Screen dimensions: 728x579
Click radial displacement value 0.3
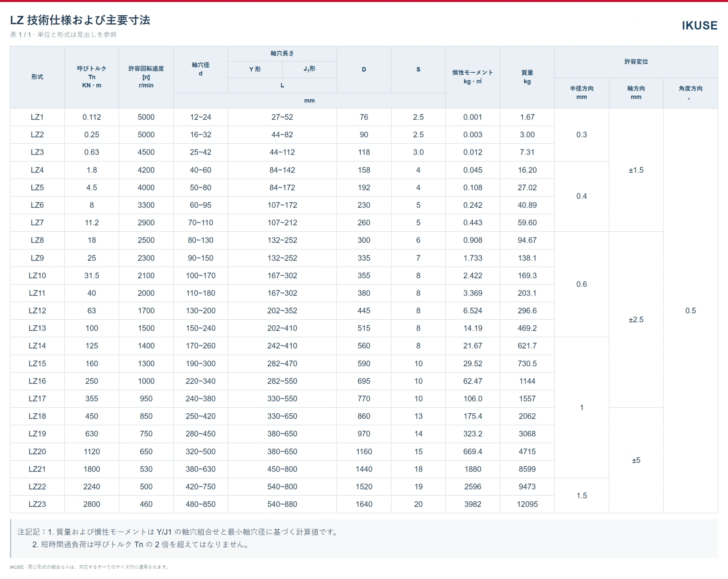coord(582,135)
